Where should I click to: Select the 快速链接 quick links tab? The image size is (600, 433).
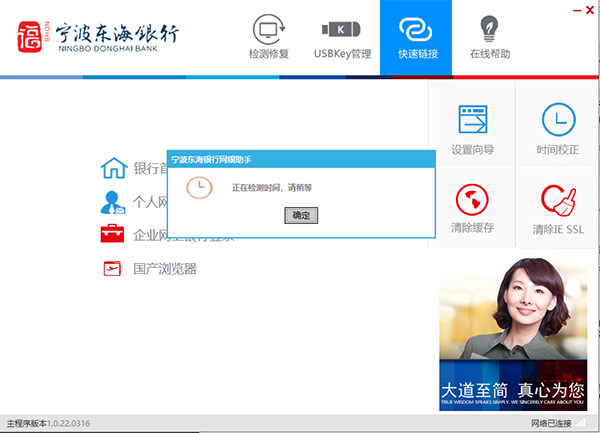click(x=416, y=37)
